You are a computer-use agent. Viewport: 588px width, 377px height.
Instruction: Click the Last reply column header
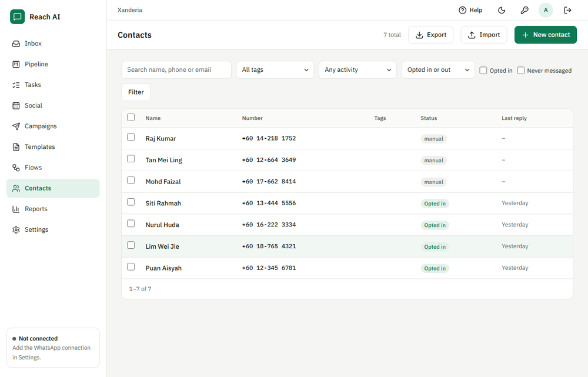[x=514, y=118]
